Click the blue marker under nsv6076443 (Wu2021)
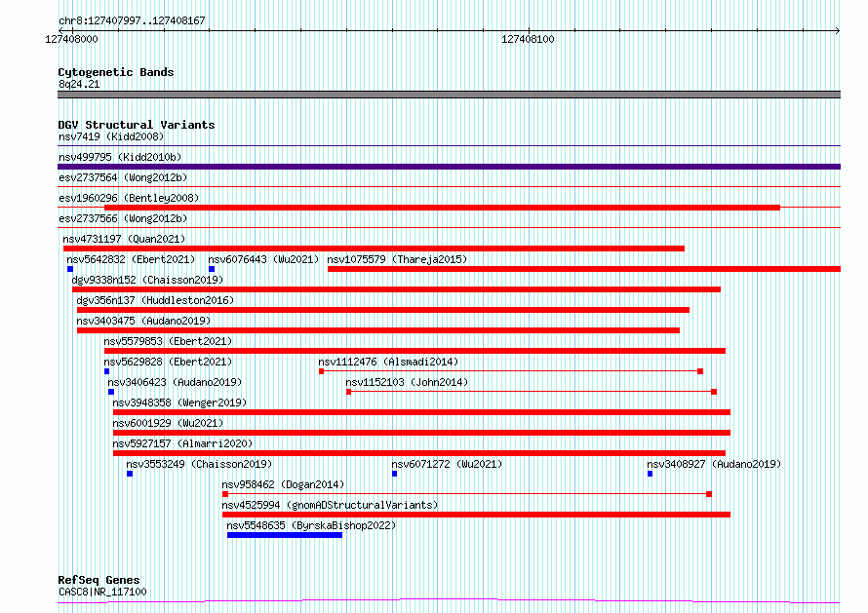 point(212,269)
